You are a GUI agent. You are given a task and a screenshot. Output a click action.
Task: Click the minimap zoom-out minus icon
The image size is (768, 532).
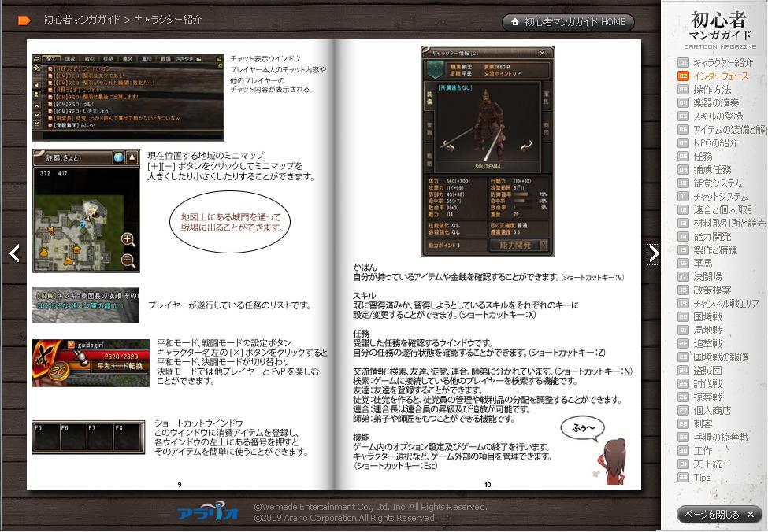(x=128, y=260)
